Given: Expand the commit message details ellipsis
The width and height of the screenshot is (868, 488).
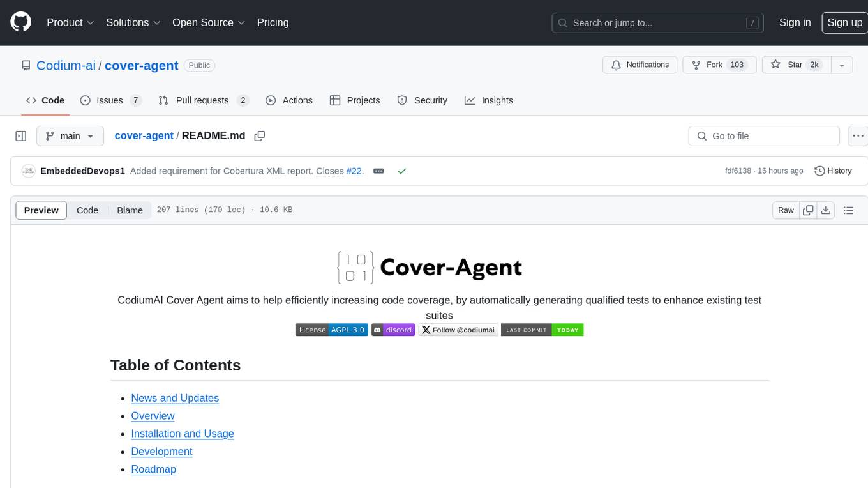Looking at the screenshot, I should 378,171.
